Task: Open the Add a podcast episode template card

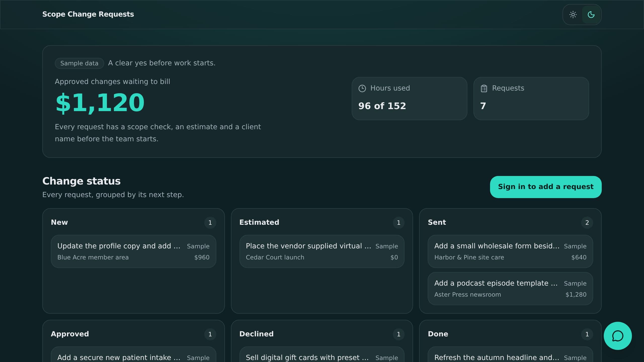Action: (x=510, y=289)
